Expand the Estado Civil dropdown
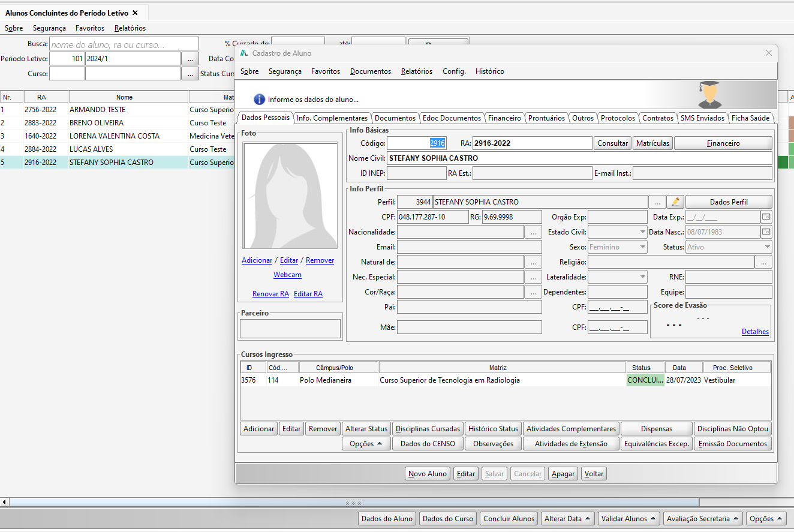This screenshot has height=532, width=794. click(642, 232)
